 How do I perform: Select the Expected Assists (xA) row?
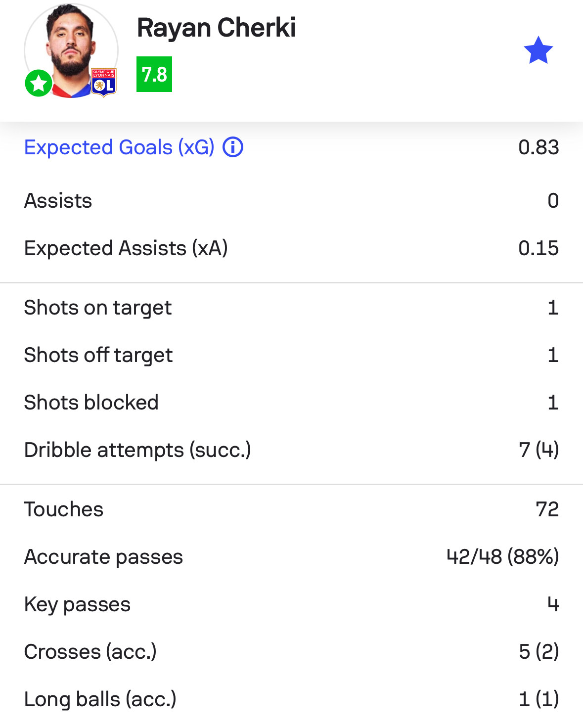pyautogui.click(x=291, y=248)
